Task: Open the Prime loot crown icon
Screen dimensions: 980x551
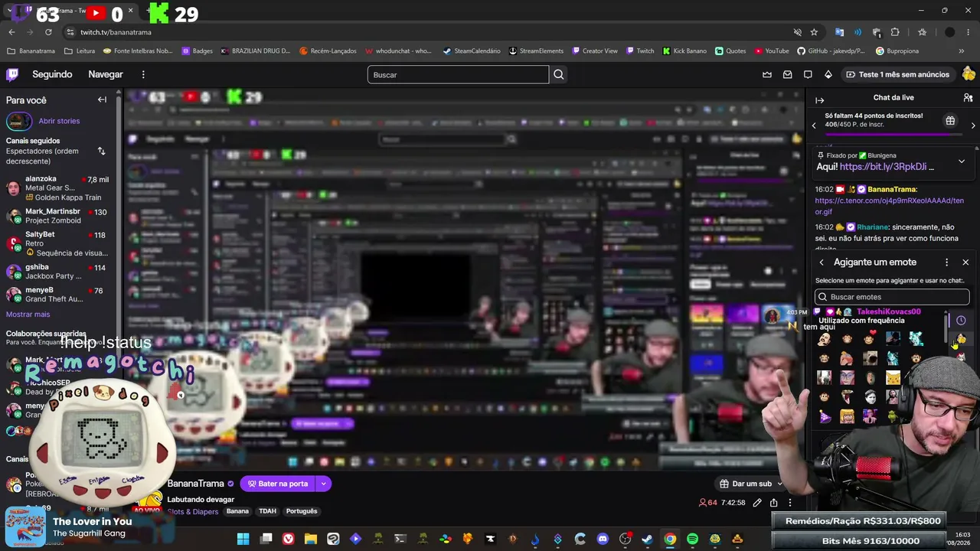Action: 767,74
